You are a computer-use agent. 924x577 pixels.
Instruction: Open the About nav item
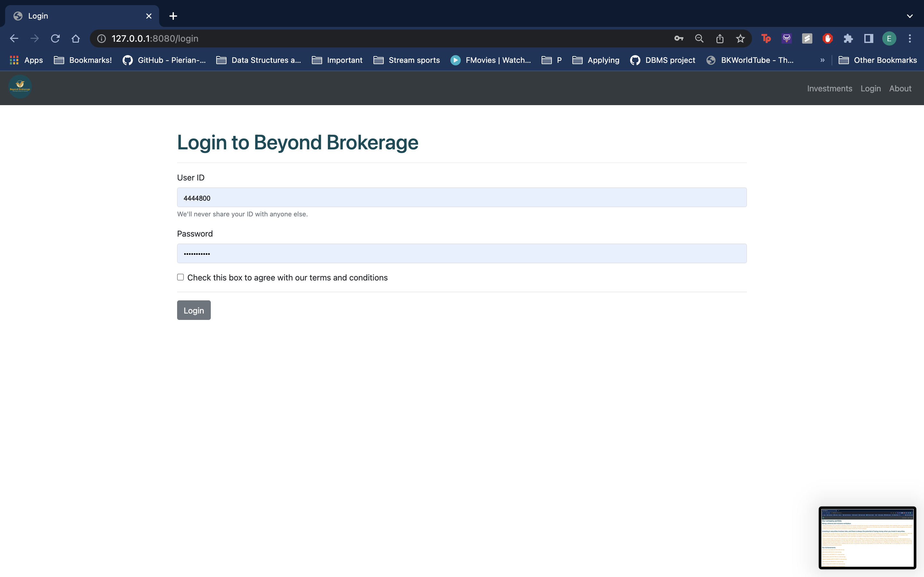(x=900, y=88)
